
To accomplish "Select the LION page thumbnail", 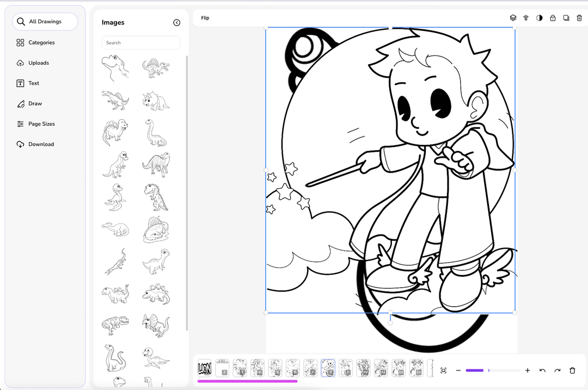I will (x=205, y=368).
